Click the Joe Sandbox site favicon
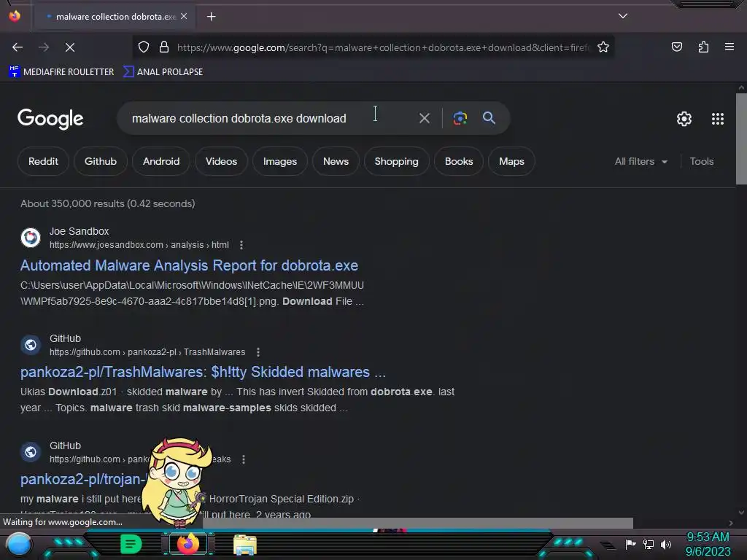747x560 pixels. (x=31, y=237)
